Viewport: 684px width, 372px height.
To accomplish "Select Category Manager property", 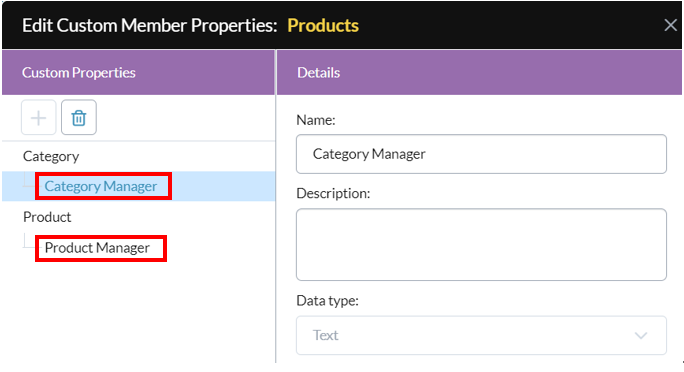I will click(101, 186).
